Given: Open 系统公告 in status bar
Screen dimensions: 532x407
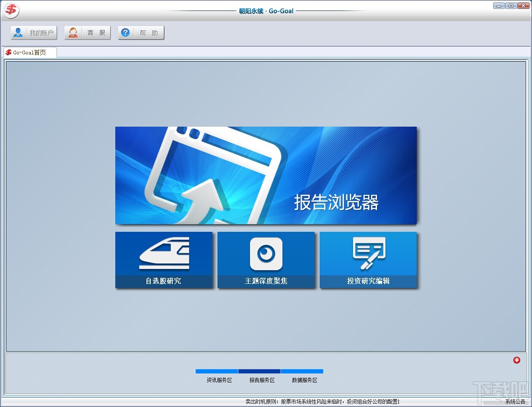Looking at the screenshot, I should [x=516, y=402].
